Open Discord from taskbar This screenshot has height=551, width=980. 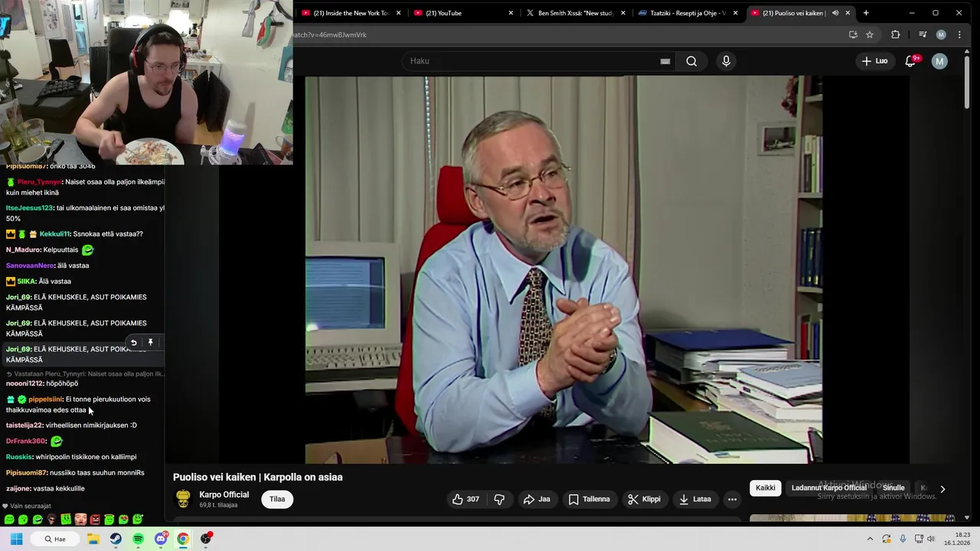(161, 539)
